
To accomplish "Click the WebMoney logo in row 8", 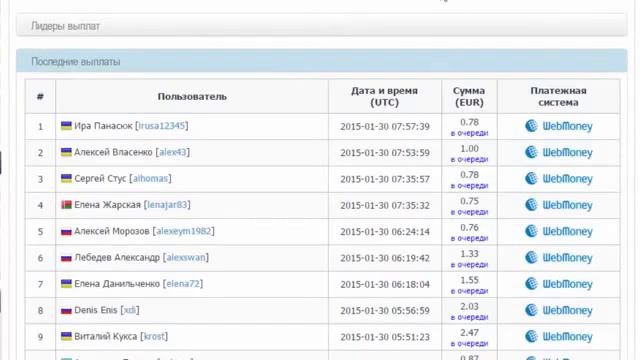I will pos(558,310).
